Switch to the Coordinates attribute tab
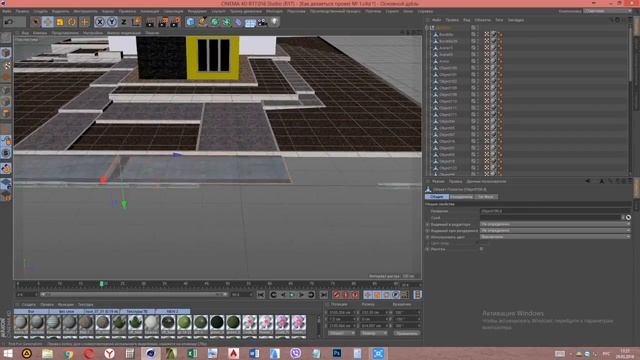Viewport: 640px width, 360px height. click(461, 197)
